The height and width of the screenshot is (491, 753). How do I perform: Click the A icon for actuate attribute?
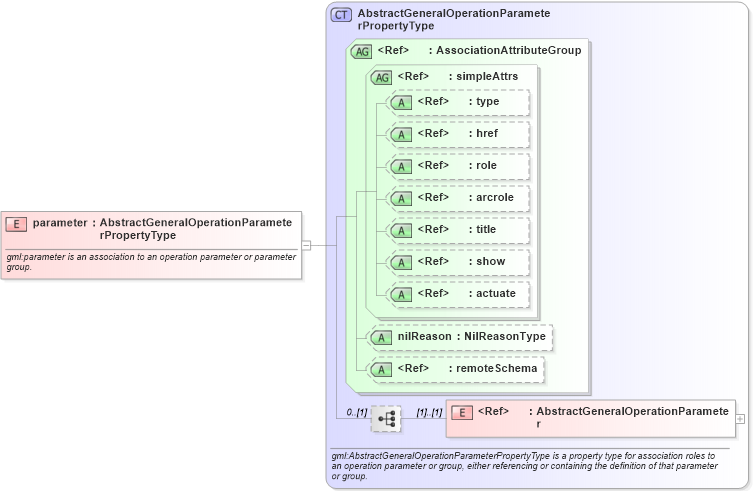coord(401,295)
